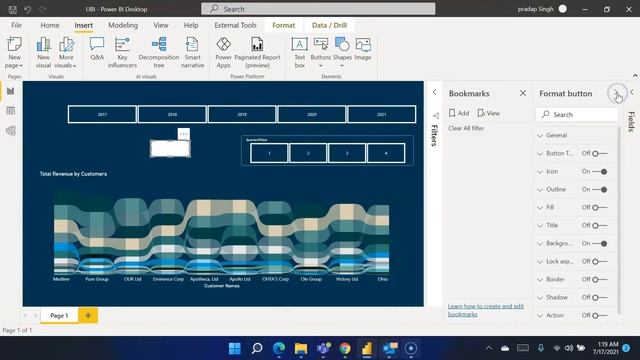Click the bookmarks View button

[489, 113]
